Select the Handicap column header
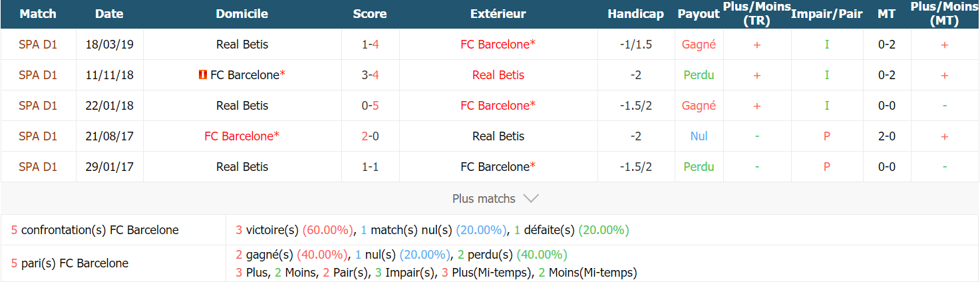This screenshot has height=282, width=980. (635, 14)
